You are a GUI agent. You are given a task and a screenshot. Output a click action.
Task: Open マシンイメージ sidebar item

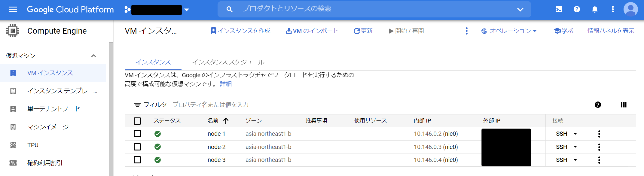pyautogui.click(x=48, y=127)
